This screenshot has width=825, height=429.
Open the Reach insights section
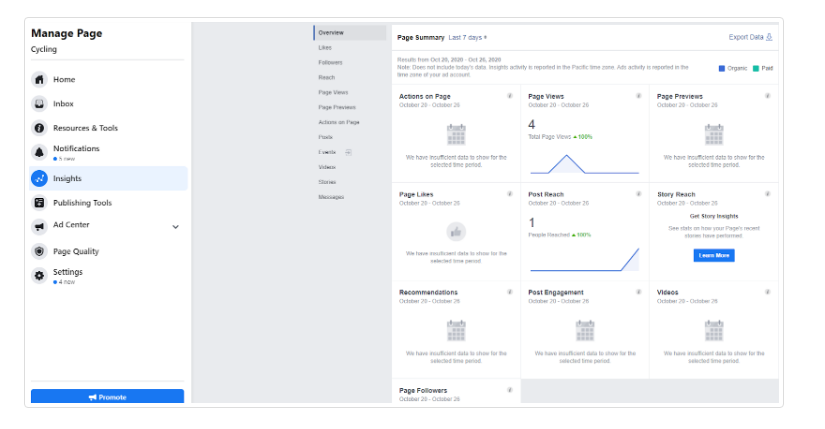tap(326, 77)
